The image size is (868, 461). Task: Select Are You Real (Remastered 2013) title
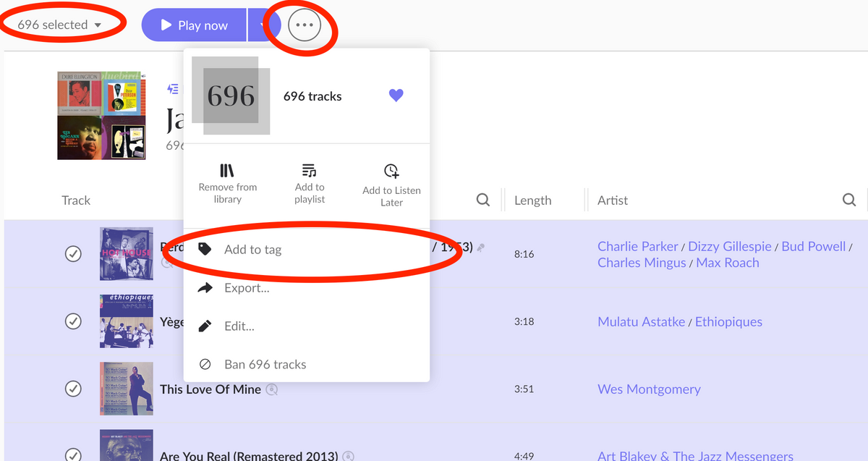249,456
